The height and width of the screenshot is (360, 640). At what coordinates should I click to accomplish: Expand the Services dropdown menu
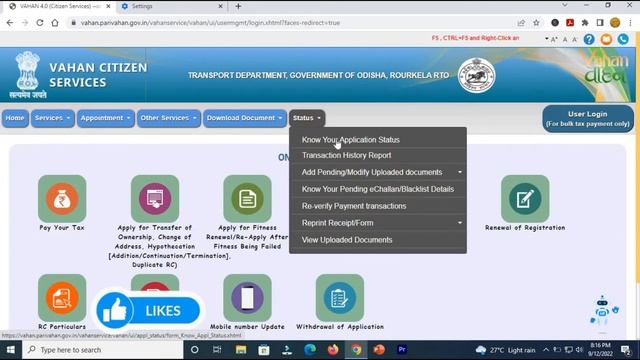[53, 118]
